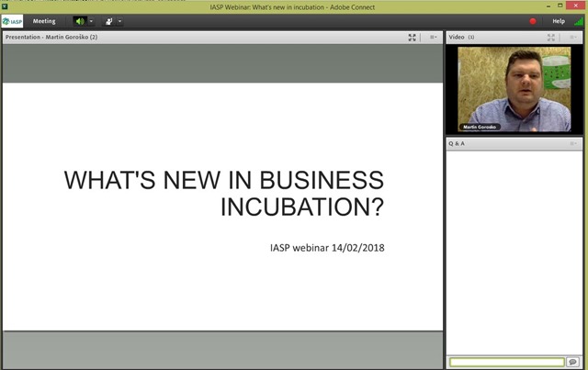Click the IASP logo in toolbar
588x370 pixels.
12,21
